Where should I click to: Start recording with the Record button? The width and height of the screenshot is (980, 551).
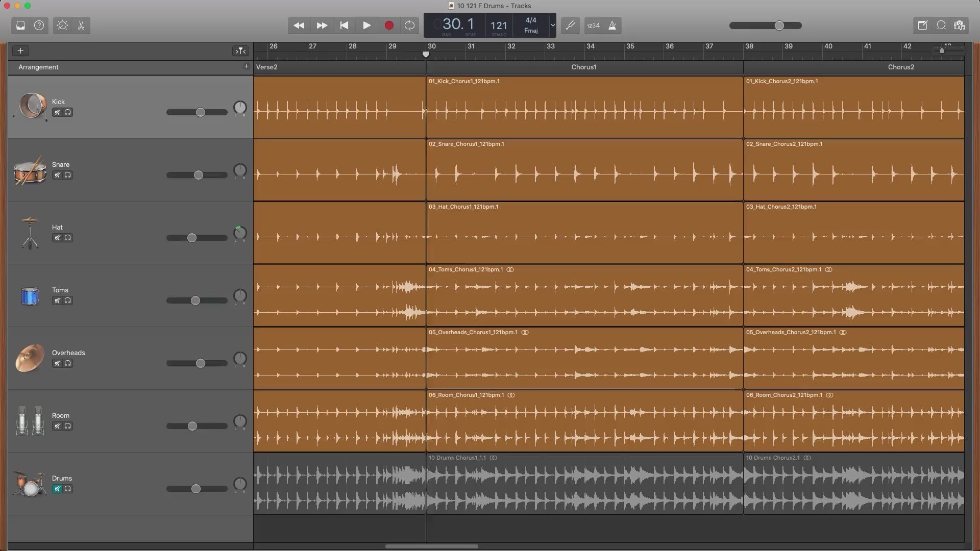[389, 26]
